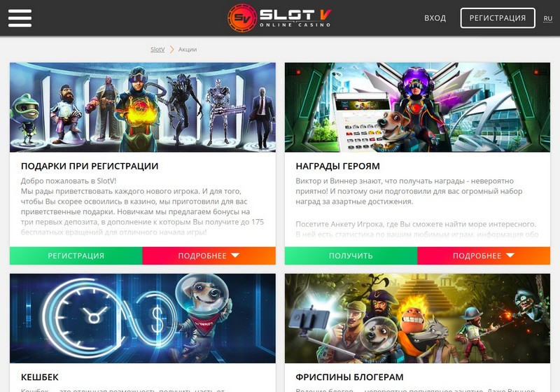Click the SlotV round chip logo
Screen dimensions: 560x392
[242, 18]
